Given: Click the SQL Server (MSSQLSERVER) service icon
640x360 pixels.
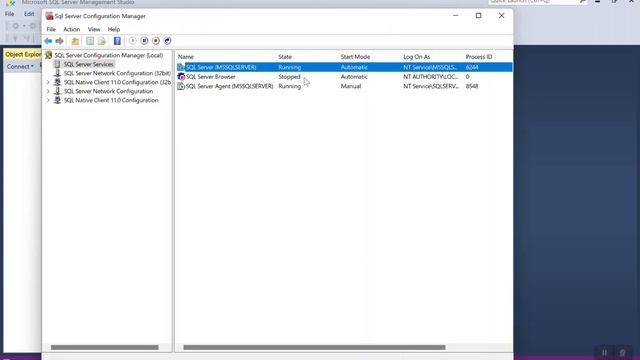Looking at the screenshot, I should click(181, 67).
